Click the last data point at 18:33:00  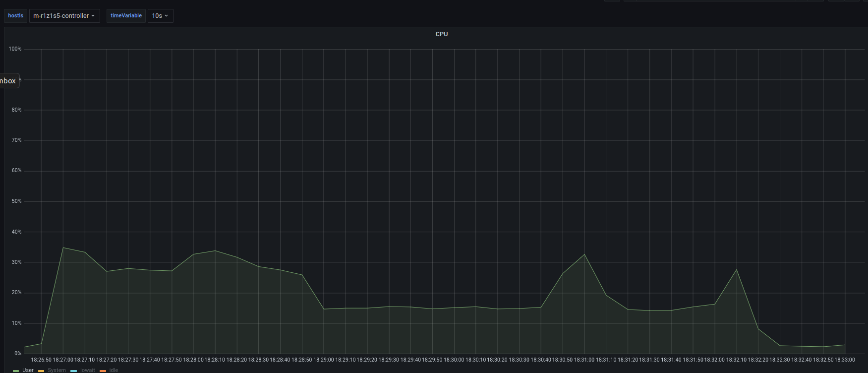click(845, 345)
